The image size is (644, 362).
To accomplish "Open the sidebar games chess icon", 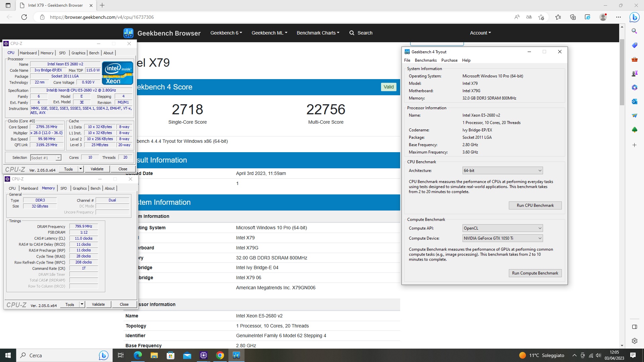I will point(634,73).
